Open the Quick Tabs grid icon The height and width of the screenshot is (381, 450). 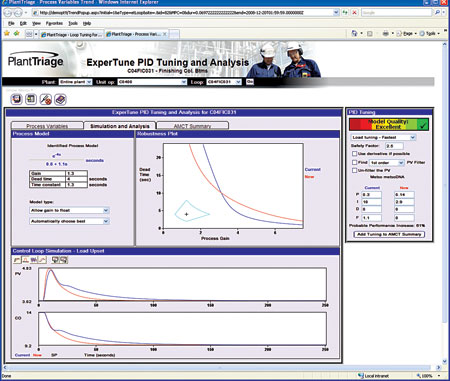pyautogui.click(x=29, y=34)
